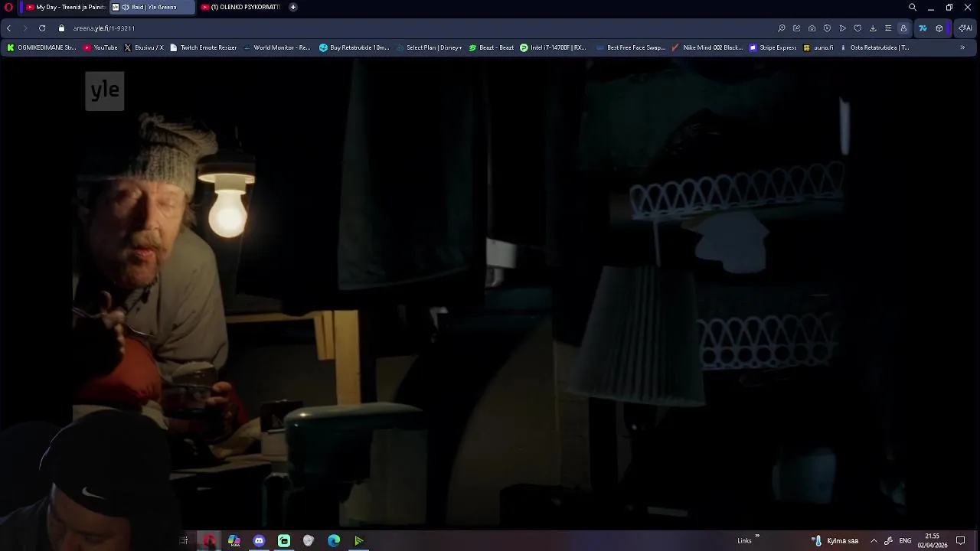Image resolution: width=980 pixels, height=551 pixels.
Task: Open the Nike Mind 002 Black bookmark
Action: coord(707,47)
